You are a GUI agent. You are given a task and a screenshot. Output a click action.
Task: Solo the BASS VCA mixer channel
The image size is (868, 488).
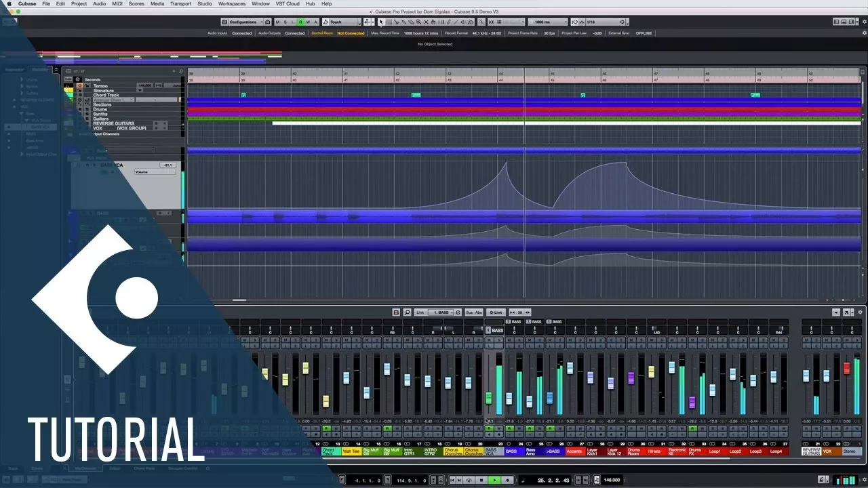[x=499, y=340]
